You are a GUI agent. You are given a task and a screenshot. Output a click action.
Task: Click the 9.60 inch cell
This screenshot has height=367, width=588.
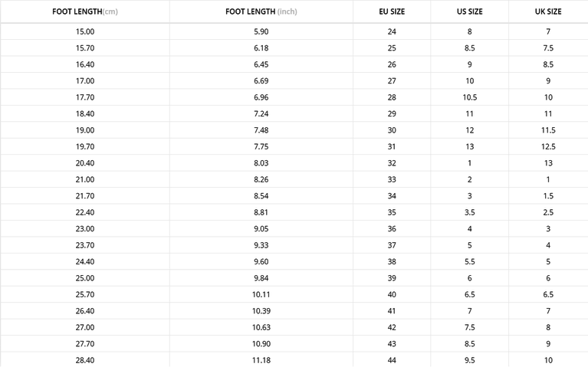pyautogui.click(x=261, y=261)
